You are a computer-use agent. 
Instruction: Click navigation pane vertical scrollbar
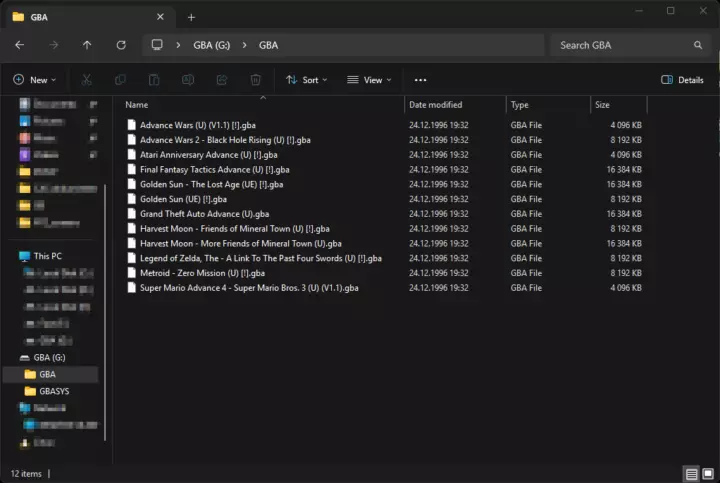(x=105, y=312)
